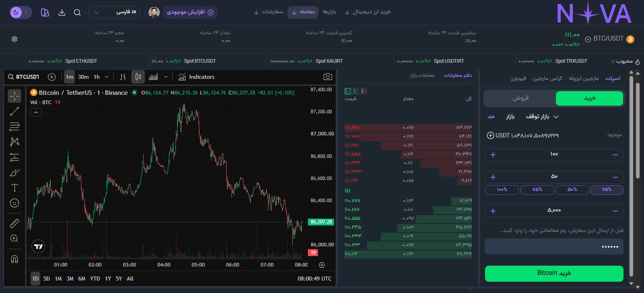644x293 pixels.
Task: Expand the خرید ارز دیجیتال menu
Action: click(367, 12)
